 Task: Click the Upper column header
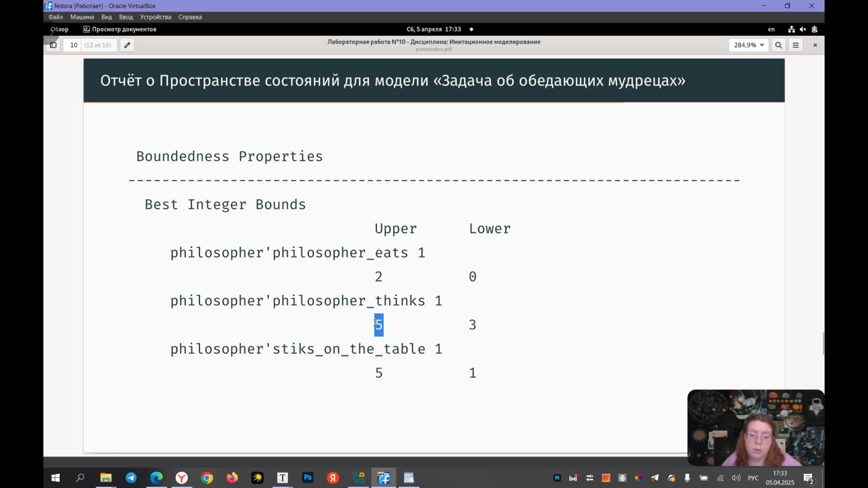(396, 229)
